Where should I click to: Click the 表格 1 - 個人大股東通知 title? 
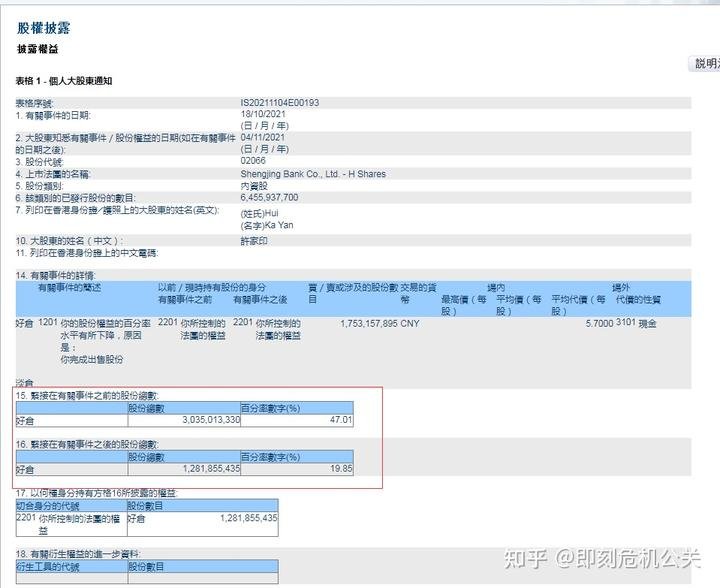(64, 81)
